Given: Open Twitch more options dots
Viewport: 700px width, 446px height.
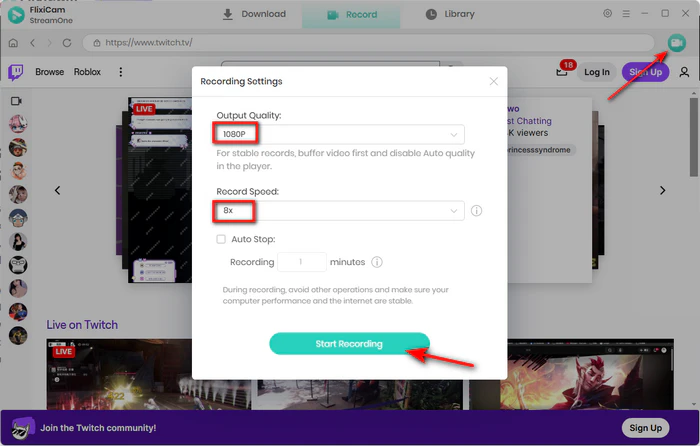Looking at the screenshot, I should coord(121,72).
